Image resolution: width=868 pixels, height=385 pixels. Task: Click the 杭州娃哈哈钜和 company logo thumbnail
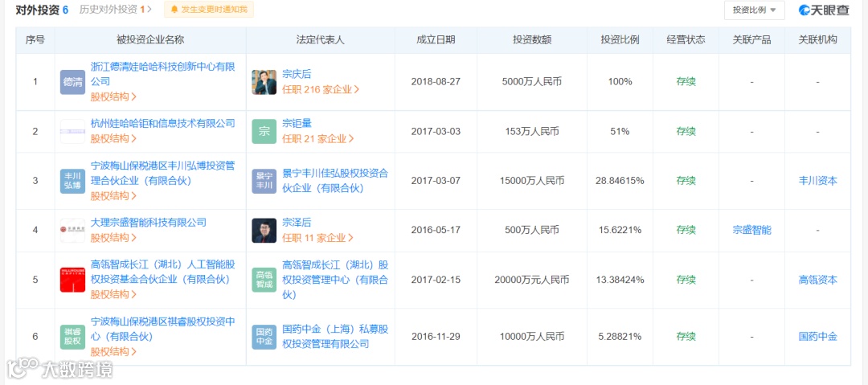[72, 132]
